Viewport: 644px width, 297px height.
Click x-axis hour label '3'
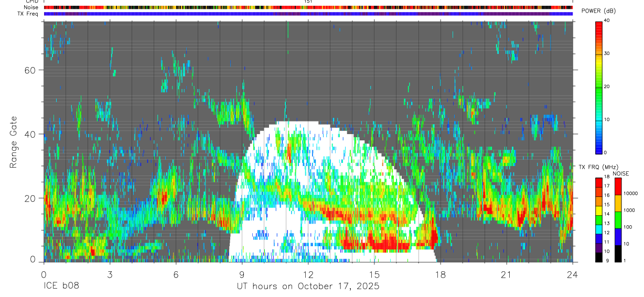[110, 274]
